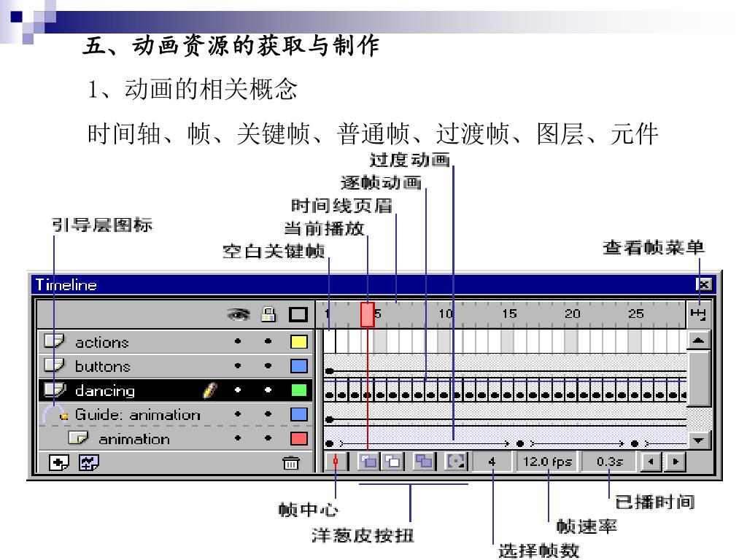Toggle lock dot of dancing layer
This screenshot has width=747, height=560.
point(268,390)
